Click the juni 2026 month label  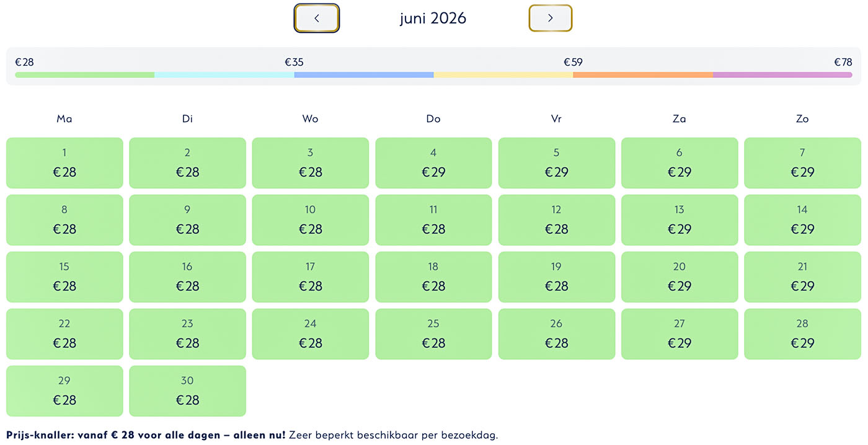[x=433, y=19]
